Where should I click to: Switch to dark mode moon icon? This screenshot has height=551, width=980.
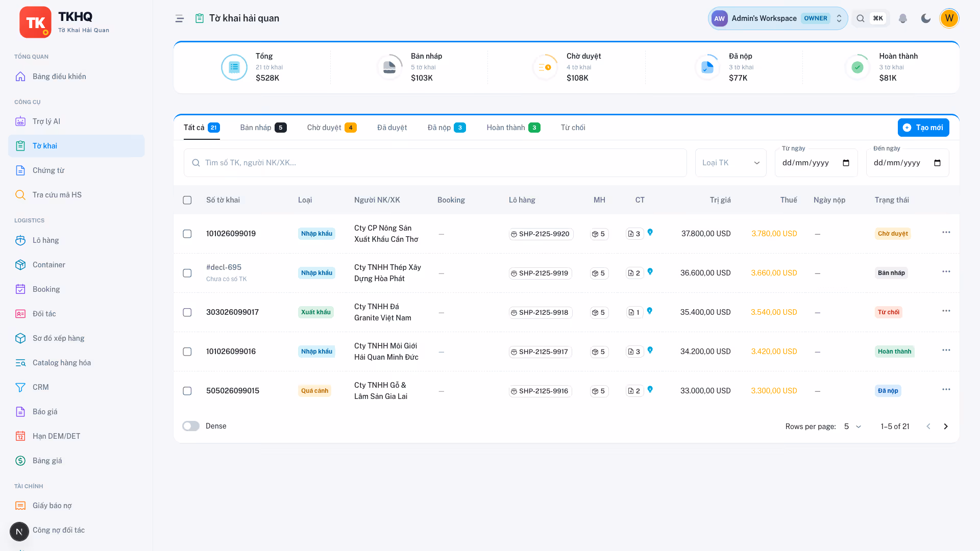[926, 18]
